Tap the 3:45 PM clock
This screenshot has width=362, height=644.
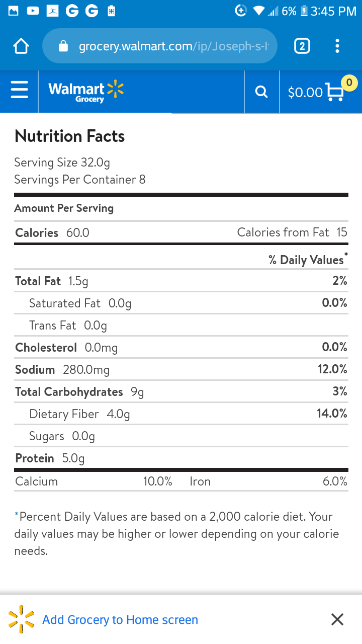coord(333,11)
